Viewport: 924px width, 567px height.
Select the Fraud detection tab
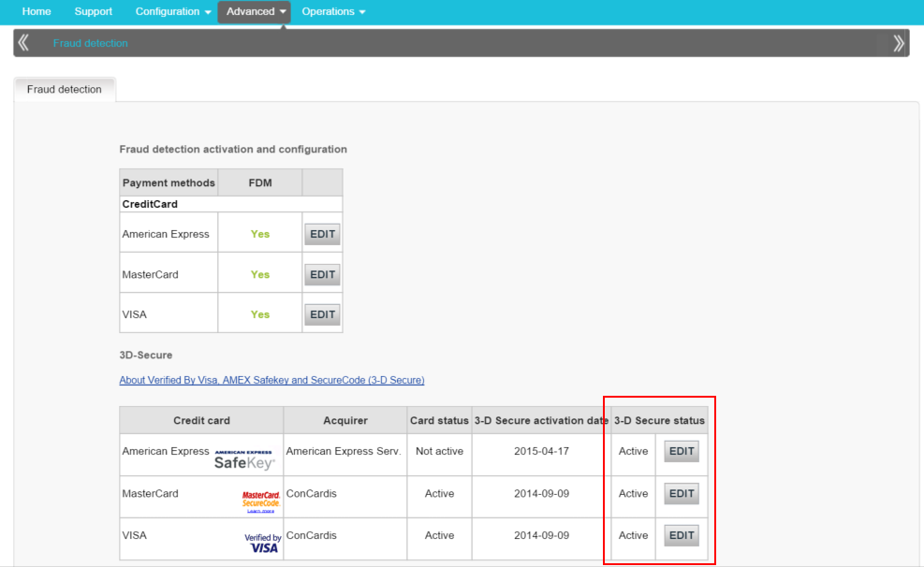point(65,90)
